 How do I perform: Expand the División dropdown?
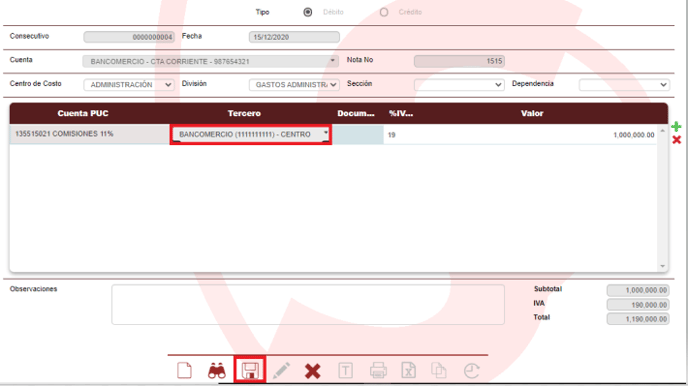(294, 85)
